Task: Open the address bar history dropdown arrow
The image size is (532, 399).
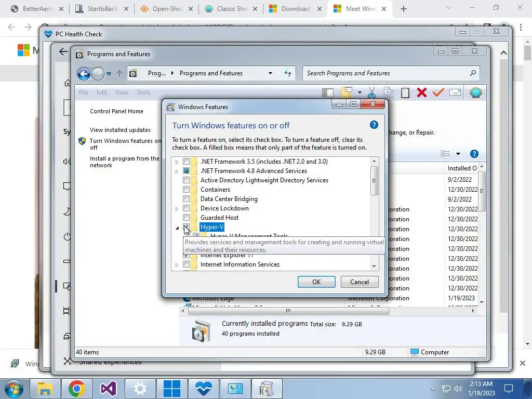Action: pyautogui.click(x=270, y=73)
